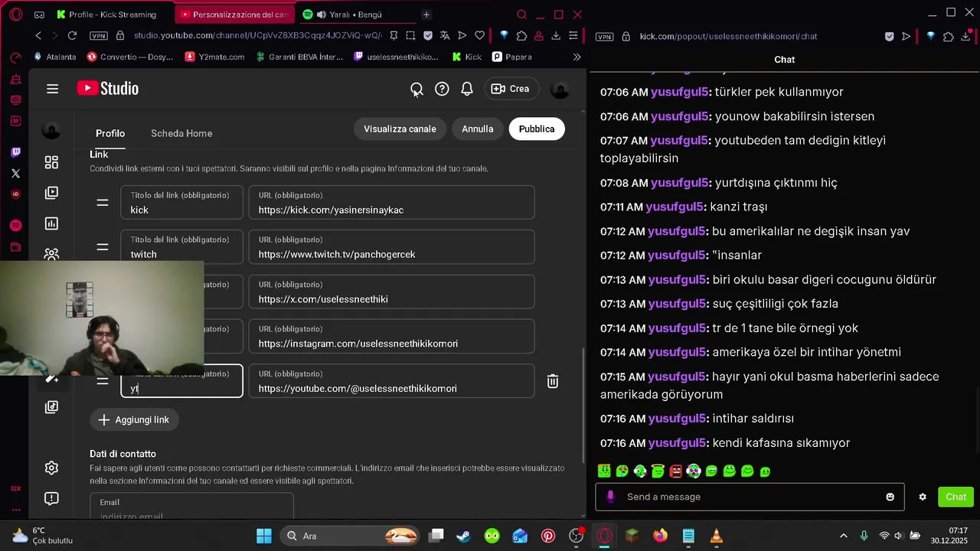Switch to the Personalizzazione del canale tab
This screenshot has height=551, width=980.
234,15
